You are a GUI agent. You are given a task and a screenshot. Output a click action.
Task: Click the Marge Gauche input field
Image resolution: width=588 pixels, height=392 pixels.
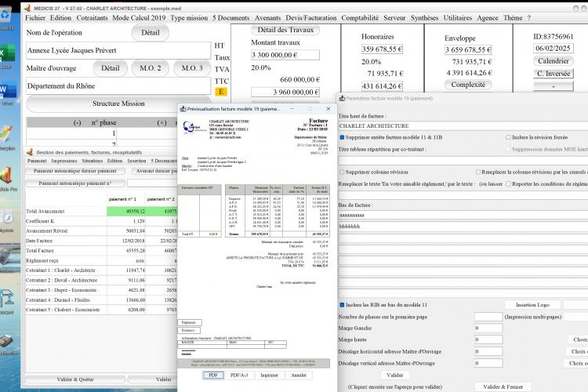[x=488, y=328]
